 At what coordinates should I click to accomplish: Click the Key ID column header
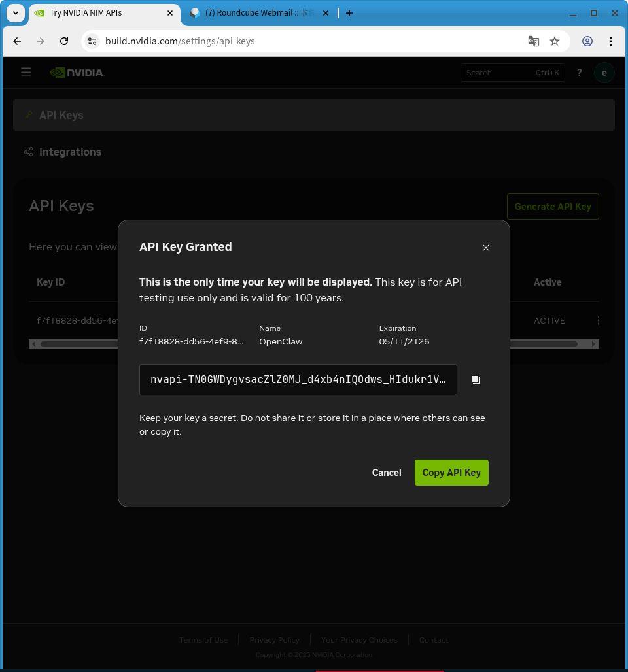[50, 282]
